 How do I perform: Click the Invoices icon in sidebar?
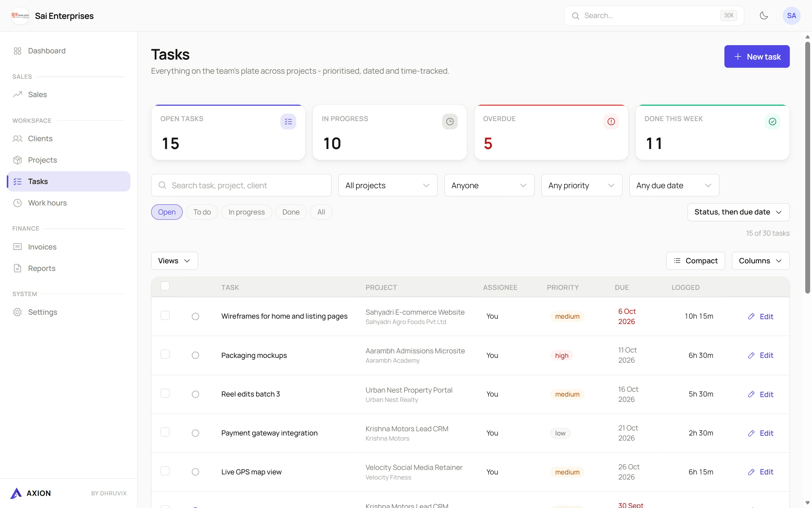17,247
